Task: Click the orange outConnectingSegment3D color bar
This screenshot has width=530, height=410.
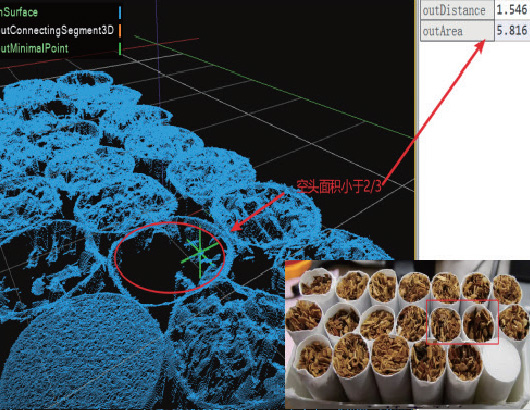Action: (x=120, y=30)
